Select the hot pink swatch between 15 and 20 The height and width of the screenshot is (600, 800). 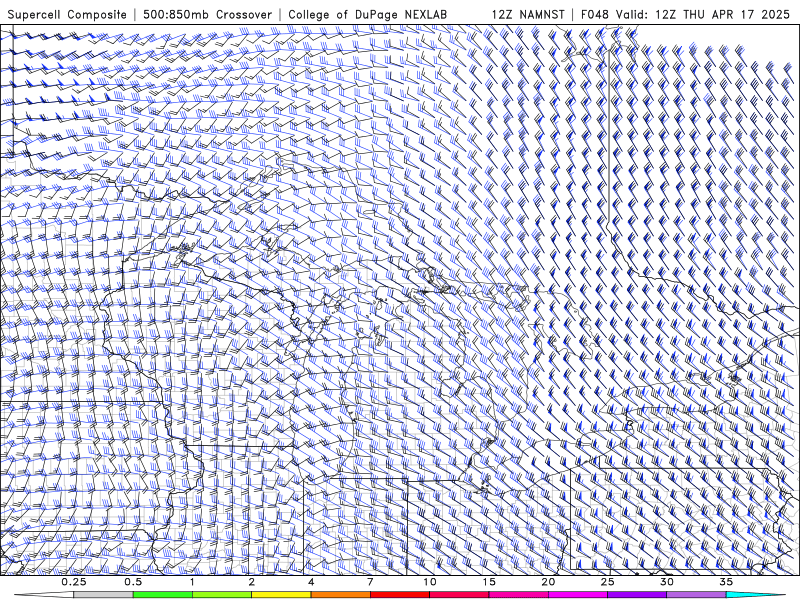[x=518, y=595]
